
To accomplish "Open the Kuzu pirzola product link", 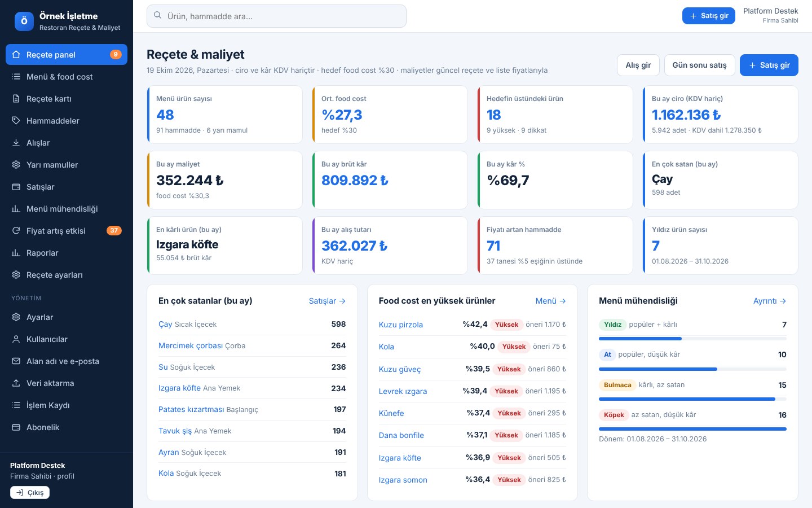I will pyautogui.click(x=401, y=325).
